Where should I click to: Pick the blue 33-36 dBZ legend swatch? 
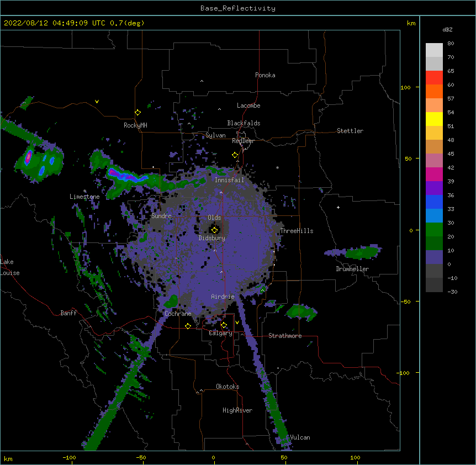point(434,202)
